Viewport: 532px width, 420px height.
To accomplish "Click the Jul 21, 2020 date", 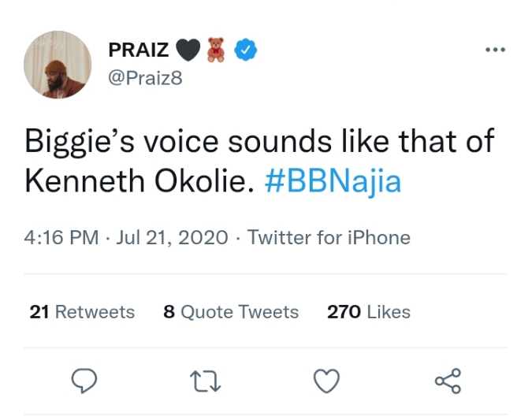I will click(x=172, y=237).
